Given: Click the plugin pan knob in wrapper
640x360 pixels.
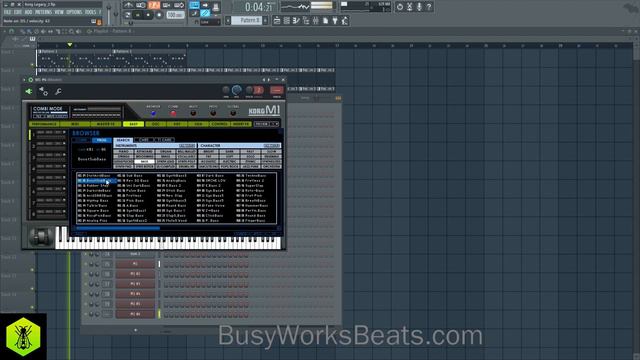Looking at the screenshot, I should tap(226, 90).
